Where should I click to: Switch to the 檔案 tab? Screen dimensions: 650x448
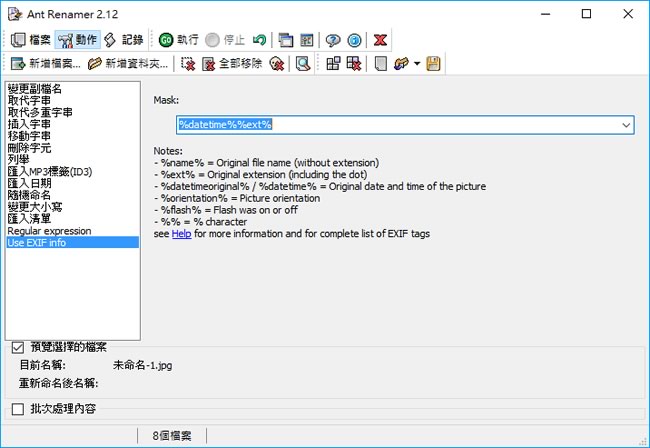[x=31, y=40]
